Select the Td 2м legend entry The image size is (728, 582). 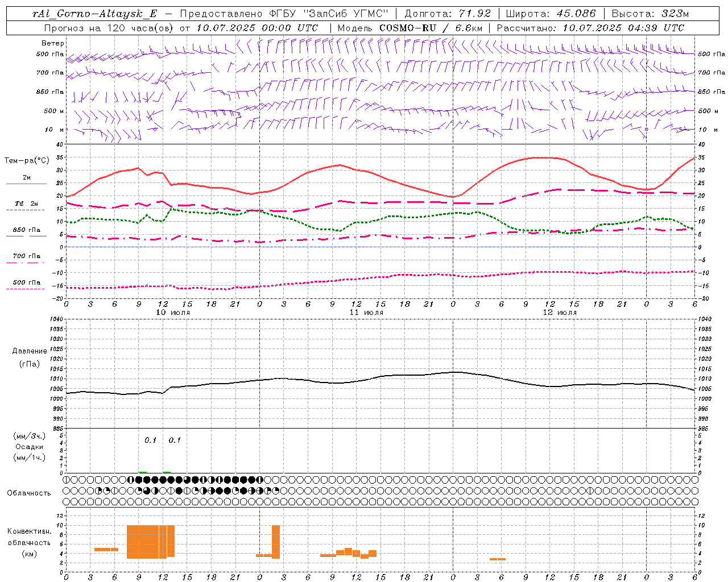pyautogui.click(x=27, y=203)
